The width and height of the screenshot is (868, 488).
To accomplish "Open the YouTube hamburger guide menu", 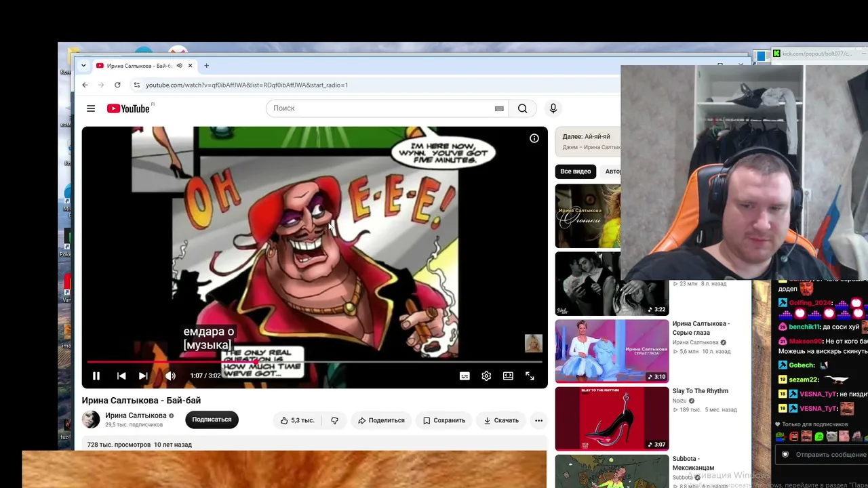I will coord(91,108).
